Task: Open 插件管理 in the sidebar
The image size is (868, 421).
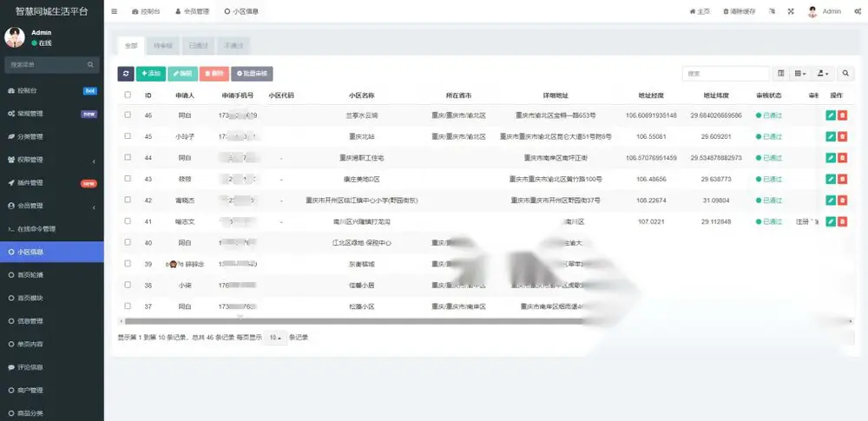Action: coord(52,183)
